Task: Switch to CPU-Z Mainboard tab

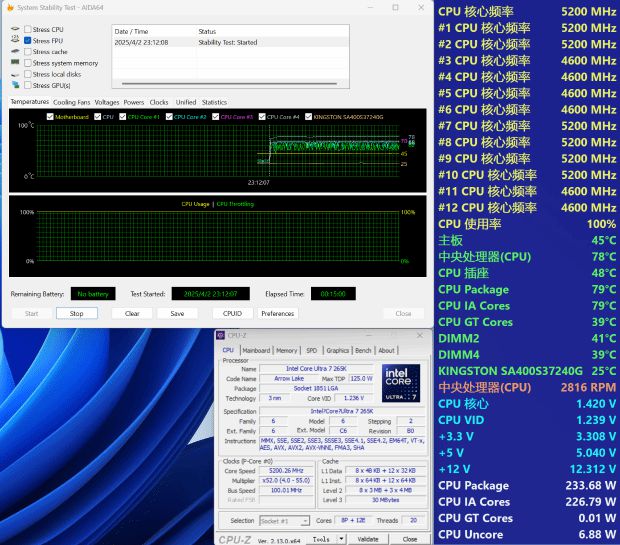Action: tap(256, 350)
